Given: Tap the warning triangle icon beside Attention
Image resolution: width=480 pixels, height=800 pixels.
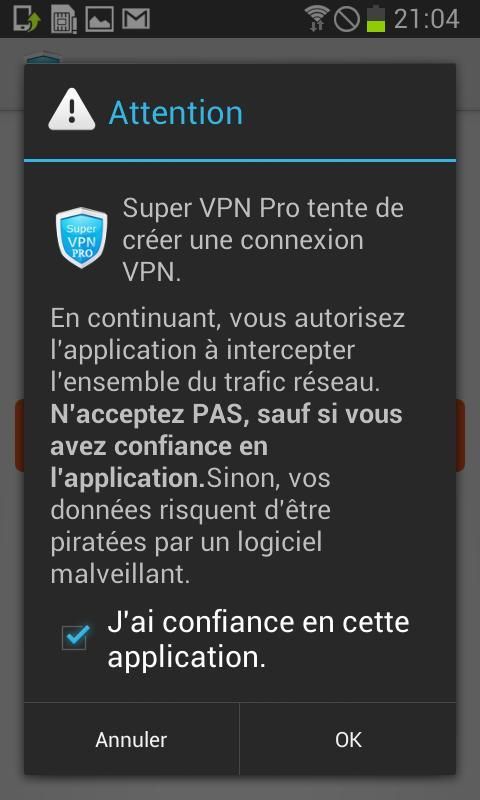Looking at the screenshot, I should tap(71, 109).
